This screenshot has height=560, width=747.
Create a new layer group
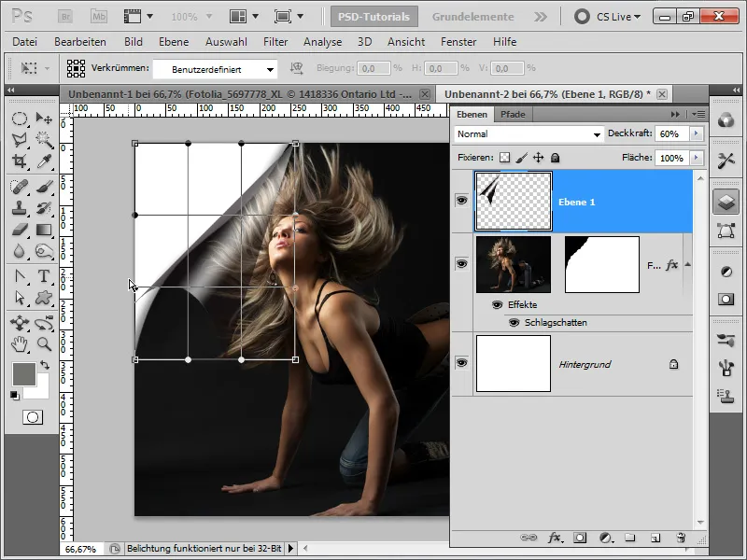point(630,538)
